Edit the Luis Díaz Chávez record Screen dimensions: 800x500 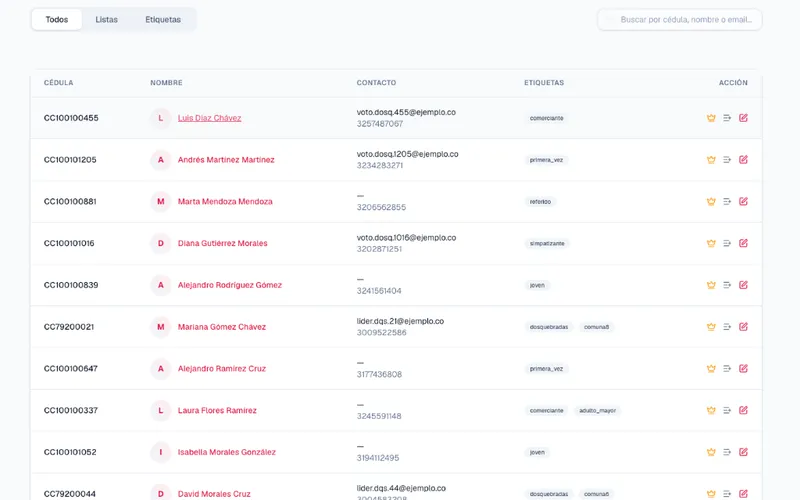click(x=743, y=118)
